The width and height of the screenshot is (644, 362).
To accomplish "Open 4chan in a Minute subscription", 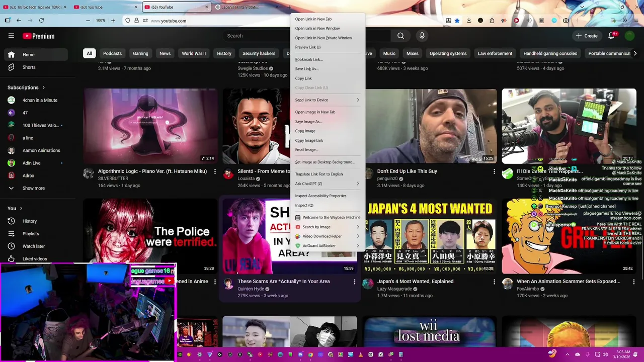I will coord(36,100).
